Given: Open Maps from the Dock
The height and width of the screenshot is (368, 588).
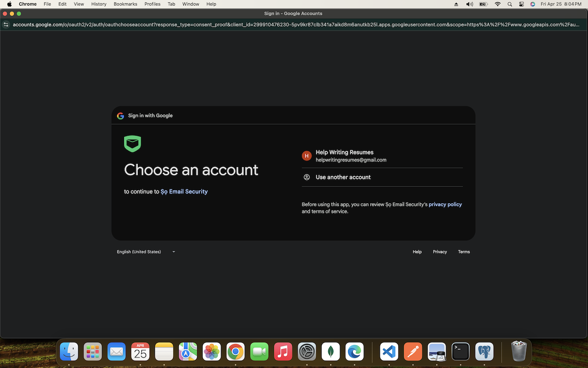Looking at the screenshot, I should 188,352.
